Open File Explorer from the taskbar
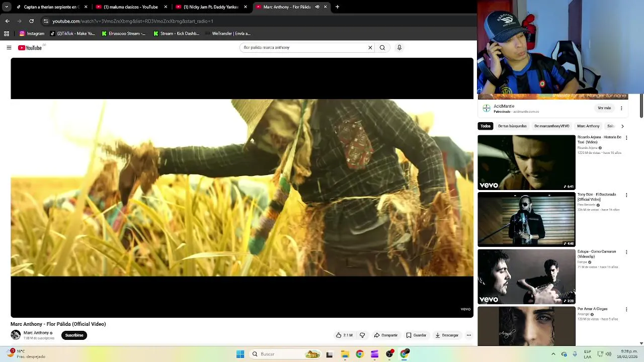The image size is (644, 362). click(x=345, y=354)
